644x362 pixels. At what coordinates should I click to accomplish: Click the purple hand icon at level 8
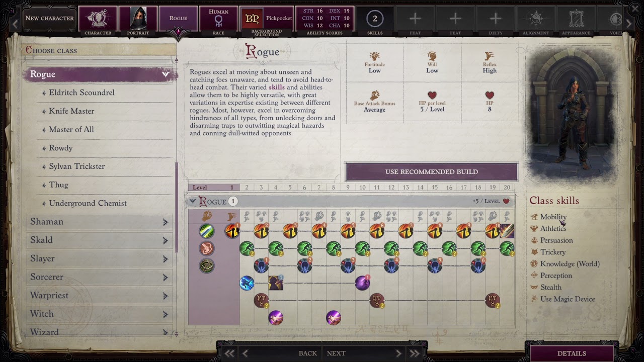tap(333, 318)
